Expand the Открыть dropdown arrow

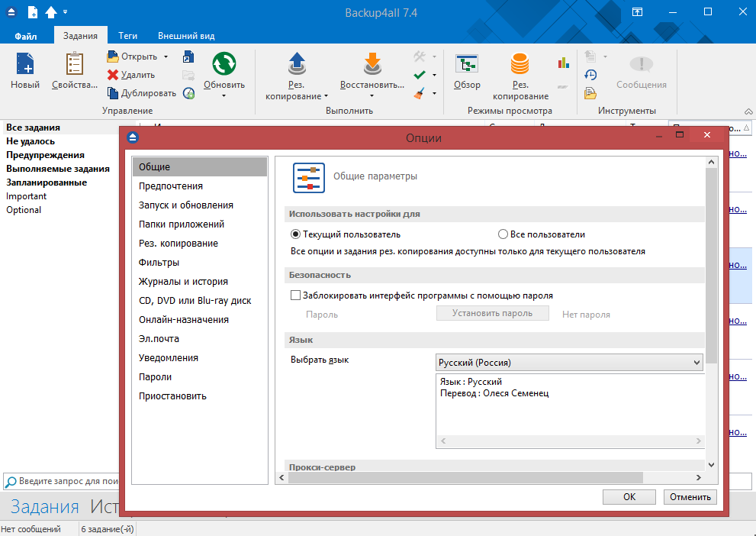coord(166,57)
